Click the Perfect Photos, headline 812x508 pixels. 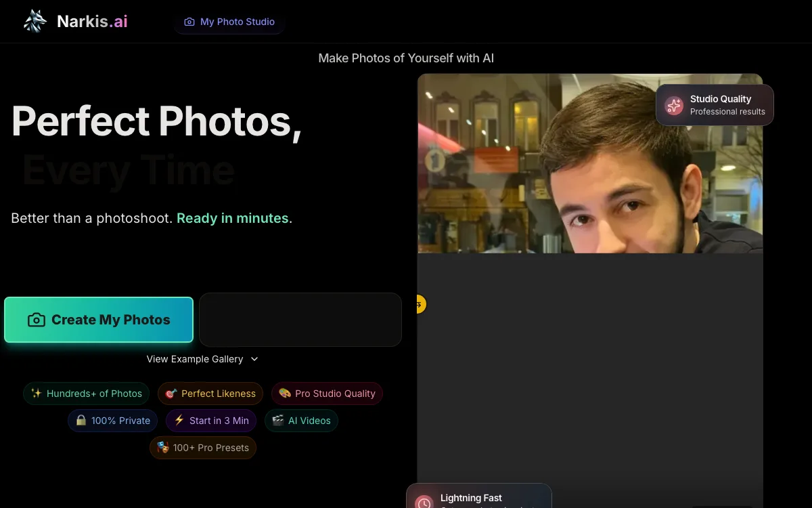click(x=157, y=121)
